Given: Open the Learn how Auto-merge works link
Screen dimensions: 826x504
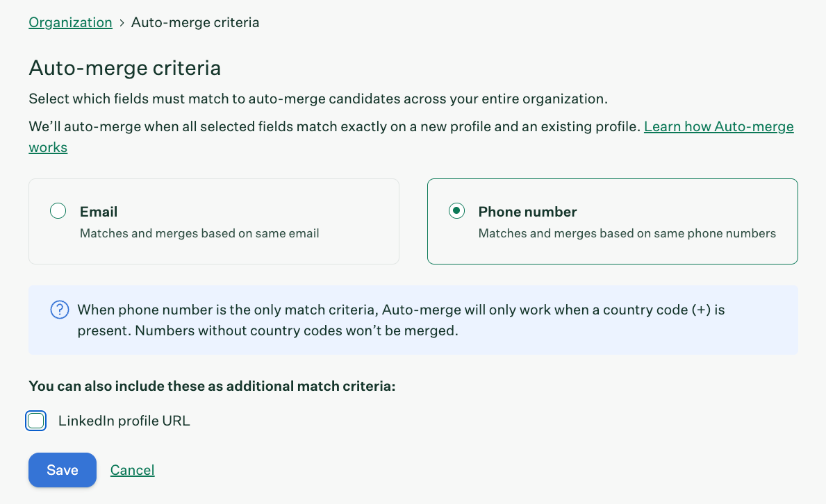Looking at the screenshot, I should point(718,127).
